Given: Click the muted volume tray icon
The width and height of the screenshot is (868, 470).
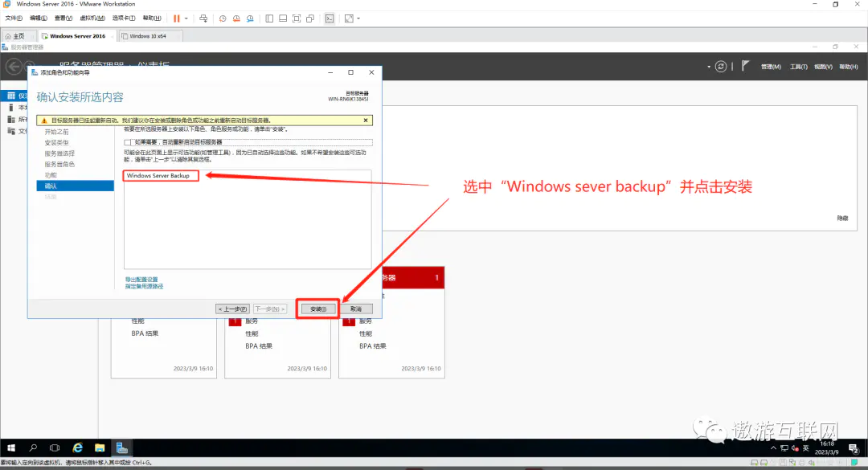Looking at the screenshot, I should coord(795,448).
